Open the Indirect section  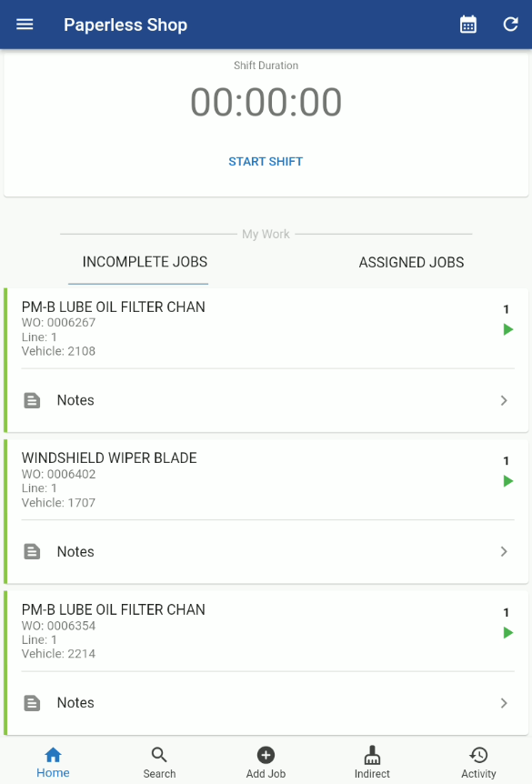point(372,761)
